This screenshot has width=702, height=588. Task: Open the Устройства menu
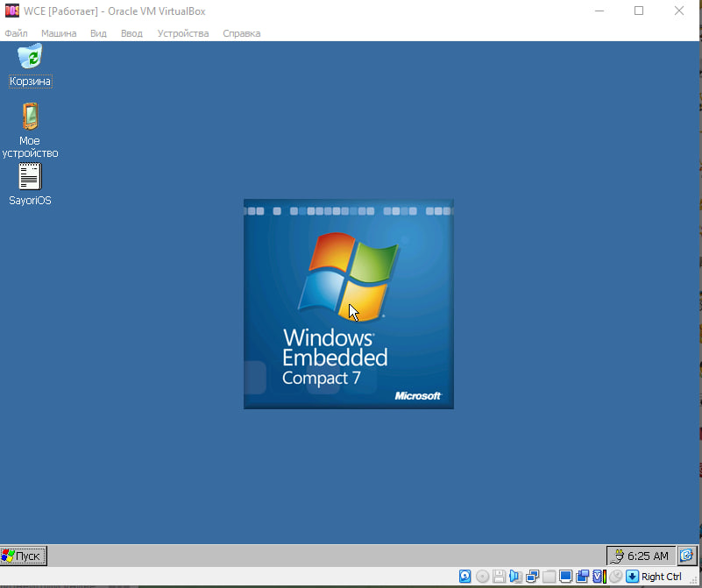[183, 33]
